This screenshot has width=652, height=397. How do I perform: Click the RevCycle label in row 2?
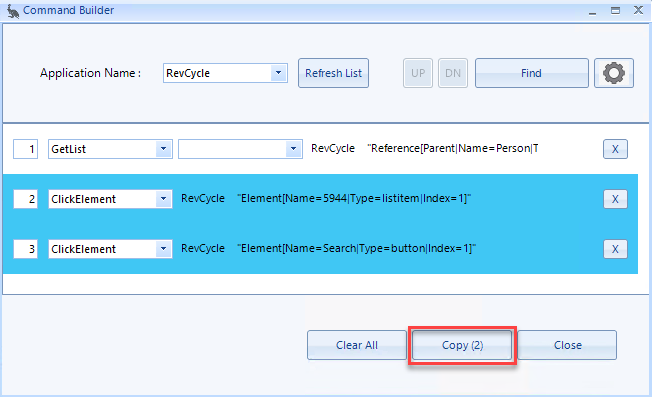point(203,198)
